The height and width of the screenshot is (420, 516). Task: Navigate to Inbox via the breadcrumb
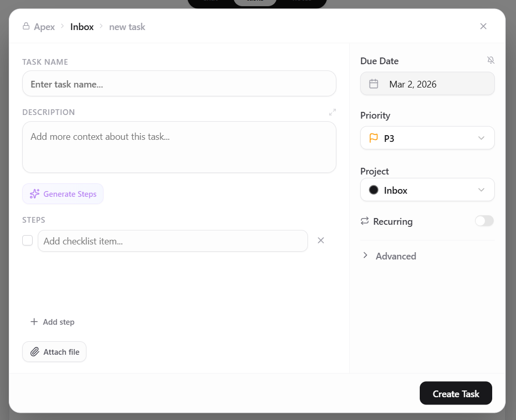click(82, 26)
